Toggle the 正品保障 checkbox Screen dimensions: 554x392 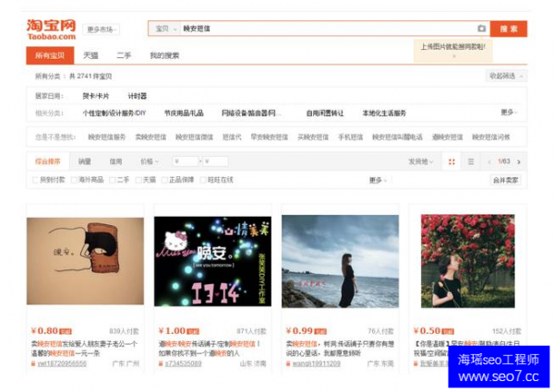click(163, 180)
